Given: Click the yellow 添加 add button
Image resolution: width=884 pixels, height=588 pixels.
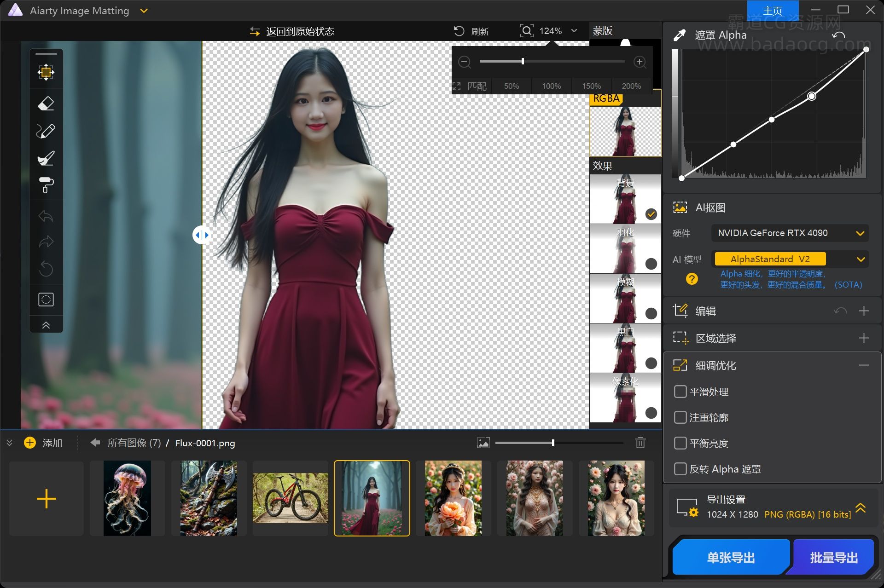Looking at the screenshot, I should click(x=43, y=443).
